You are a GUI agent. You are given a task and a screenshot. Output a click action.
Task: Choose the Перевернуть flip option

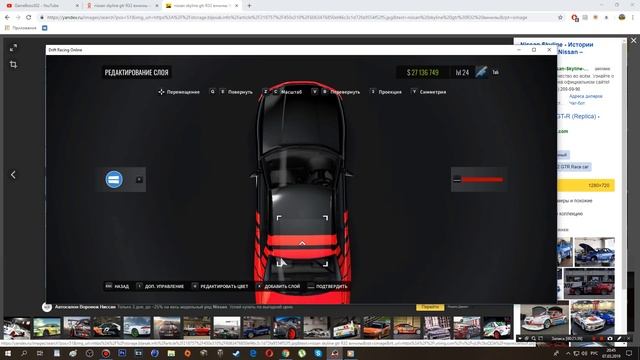click(x=336, y=92)
